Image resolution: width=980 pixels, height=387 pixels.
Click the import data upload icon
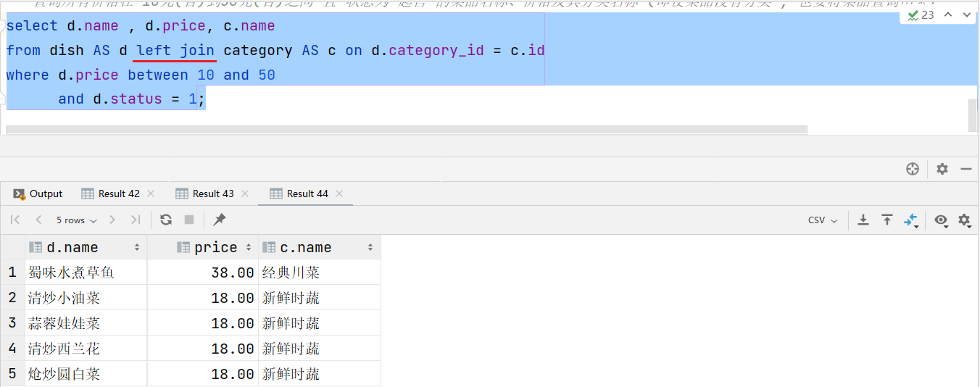pyautogui.click(x=887, y=220)
